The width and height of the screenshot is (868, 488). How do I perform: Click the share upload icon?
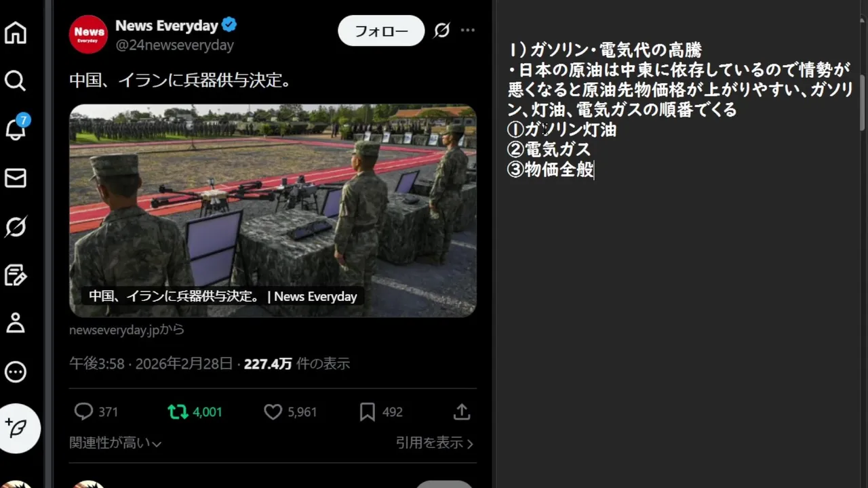coord(462,411)
